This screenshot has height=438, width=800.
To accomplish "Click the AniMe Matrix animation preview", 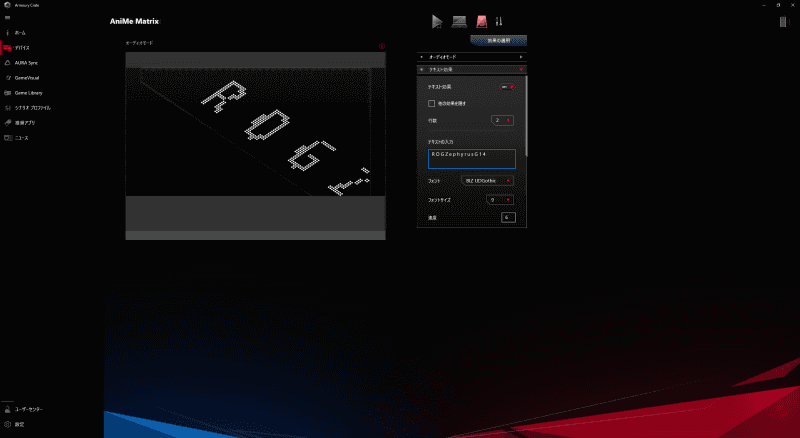I will coord(256,145).
